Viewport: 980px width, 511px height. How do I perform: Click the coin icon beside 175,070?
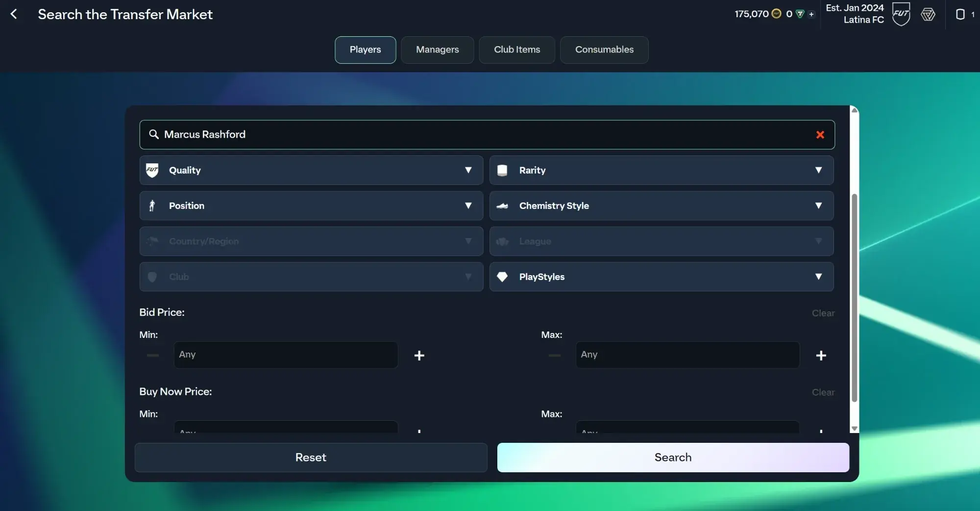coord(777,14)
